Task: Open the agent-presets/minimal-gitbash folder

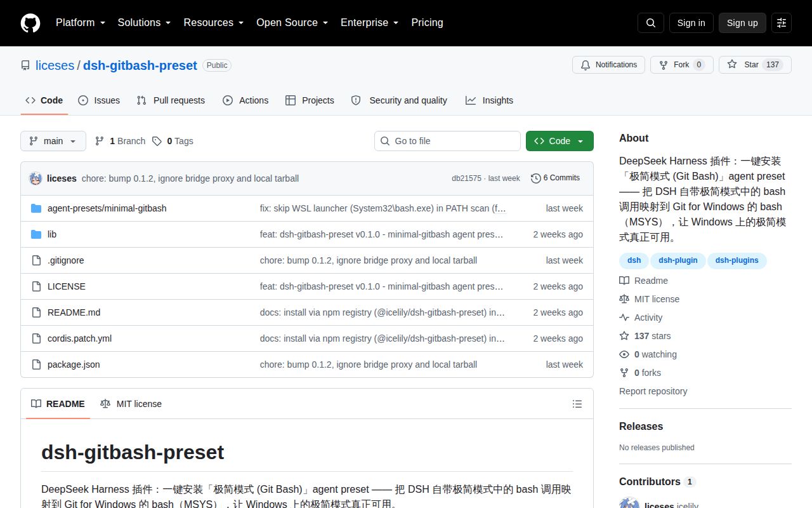Action: pyautogui.click(x=107, y=208)
